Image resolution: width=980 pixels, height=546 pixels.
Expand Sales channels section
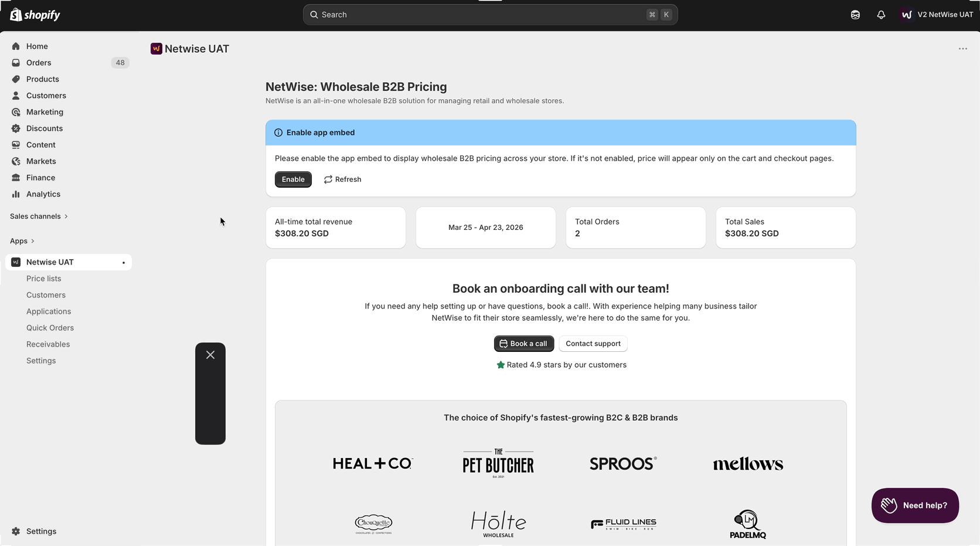[x=39, y=216]
